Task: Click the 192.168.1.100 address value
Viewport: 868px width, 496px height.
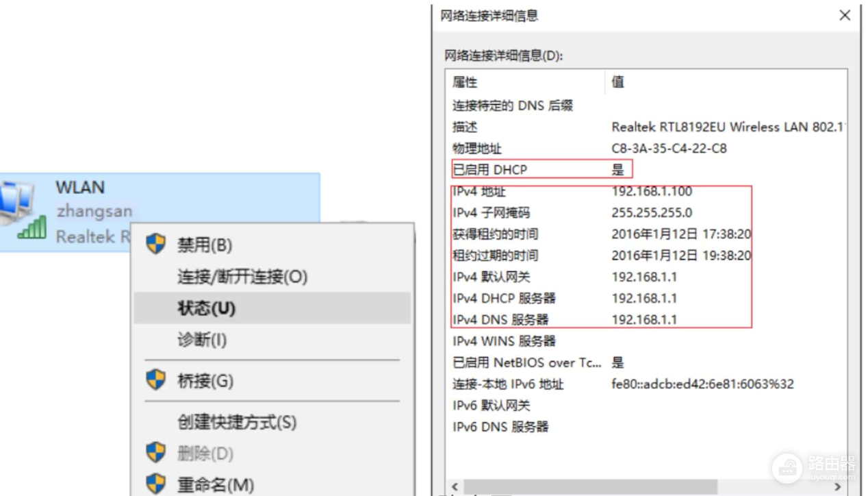Action: (x=652, y=191)
